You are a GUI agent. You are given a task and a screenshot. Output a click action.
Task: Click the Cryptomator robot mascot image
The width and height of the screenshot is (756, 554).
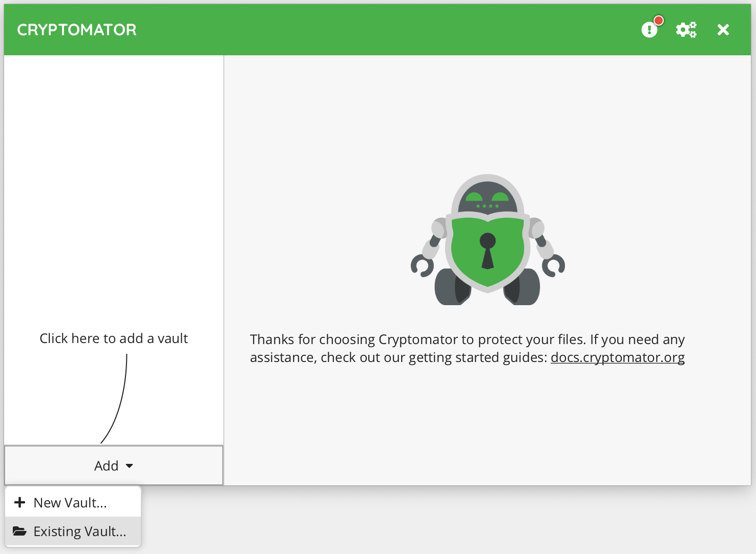pos(488,240)
